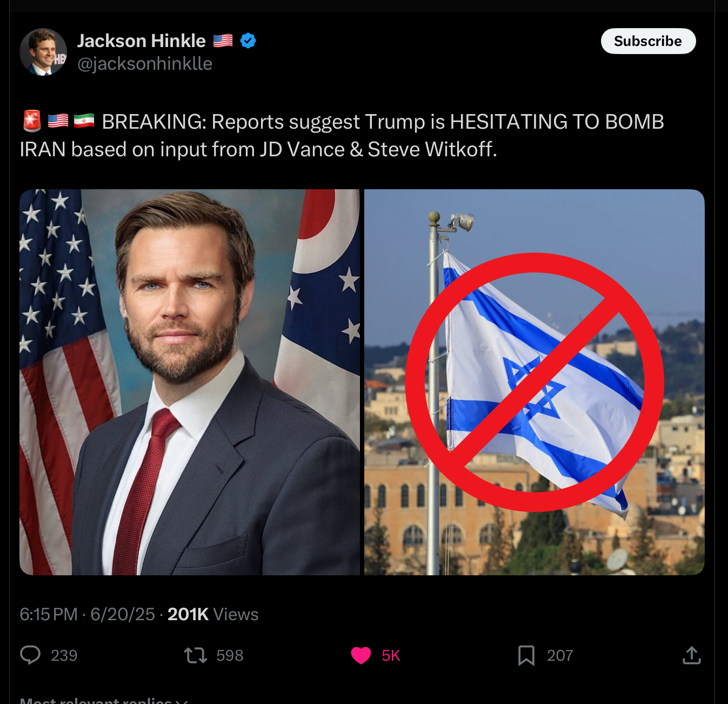Click the 207 bookmarks count
728x704 pixels.
pyautogui.click(x=560, y=655)
